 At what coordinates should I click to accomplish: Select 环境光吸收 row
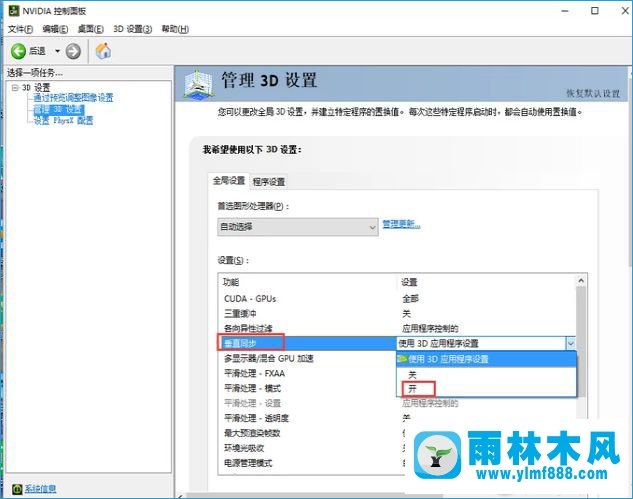pos(307,448)
